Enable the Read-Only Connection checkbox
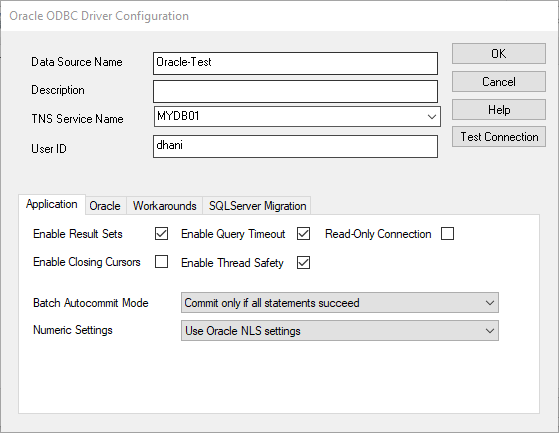Image resolution: width=559 pixels, height=433 pixels. 447,234
